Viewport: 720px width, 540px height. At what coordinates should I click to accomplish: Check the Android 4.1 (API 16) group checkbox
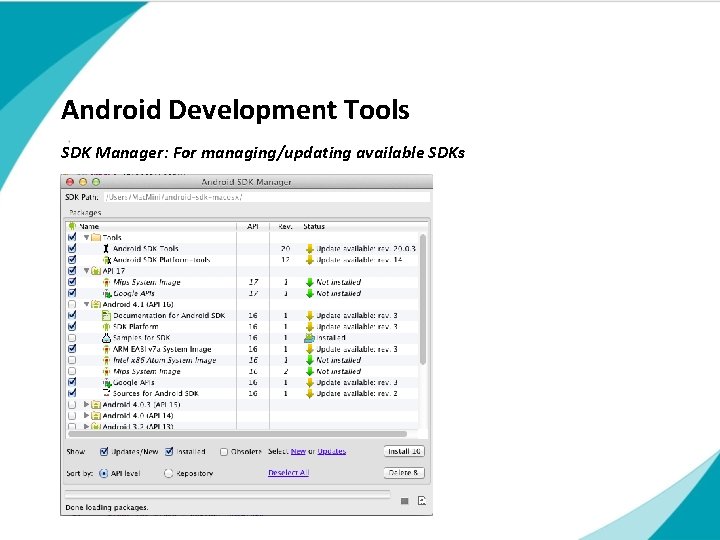click(x=72, y=304)
